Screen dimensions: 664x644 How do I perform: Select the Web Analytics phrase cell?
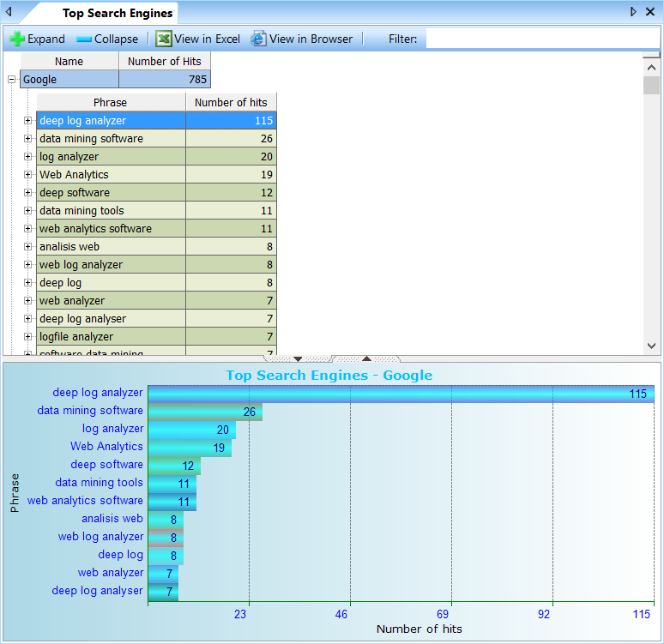click(x=111, y=174)
